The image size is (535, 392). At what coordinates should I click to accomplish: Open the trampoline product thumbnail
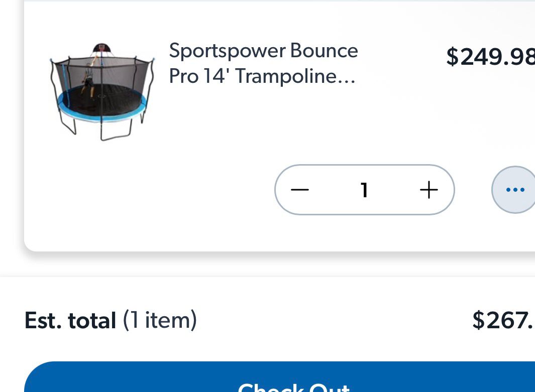coord(102,92)
